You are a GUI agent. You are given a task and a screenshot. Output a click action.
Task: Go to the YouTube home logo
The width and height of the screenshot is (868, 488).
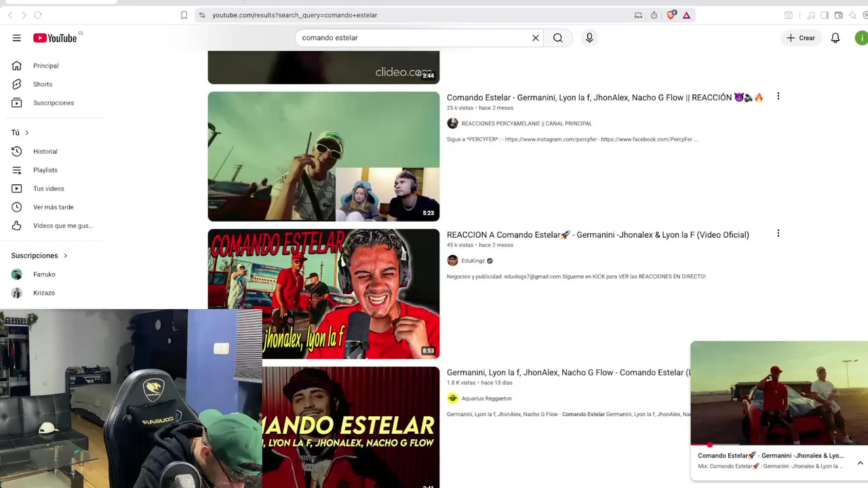coord(55,38)
